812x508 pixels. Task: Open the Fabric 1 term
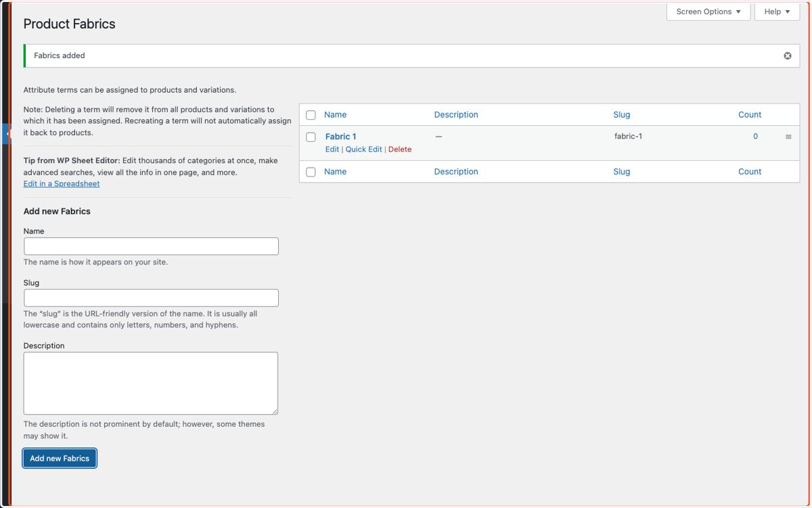[340, 136]
